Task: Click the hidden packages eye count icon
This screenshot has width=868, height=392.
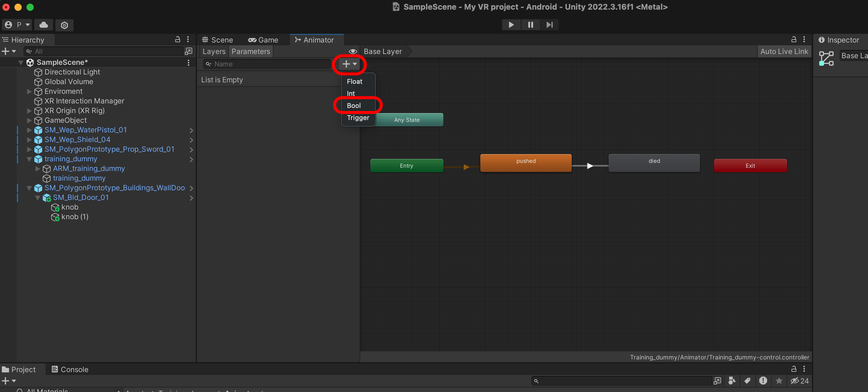Action: (799, 381)
